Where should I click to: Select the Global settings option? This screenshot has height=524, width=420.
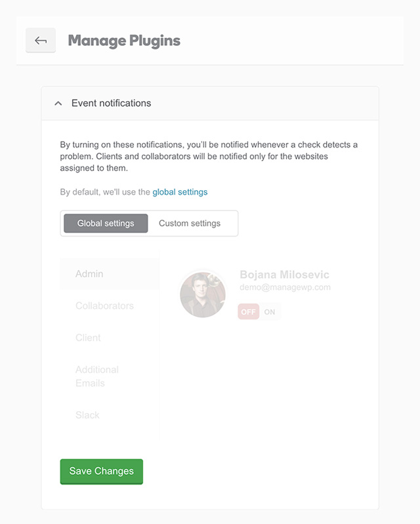click(x=106, y=223)
